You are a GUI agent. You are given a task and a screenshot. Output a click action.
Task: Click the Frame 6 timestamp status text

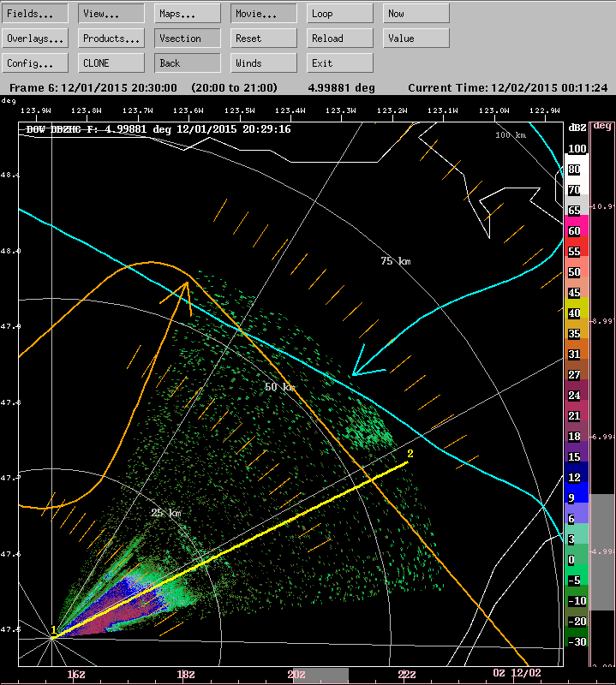coord(93,88)
